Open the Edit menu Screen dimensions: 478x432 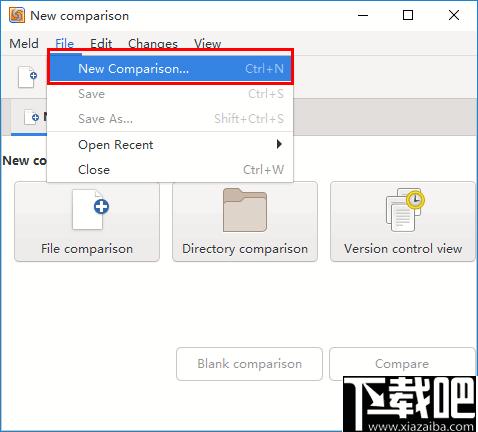[101, 44]
